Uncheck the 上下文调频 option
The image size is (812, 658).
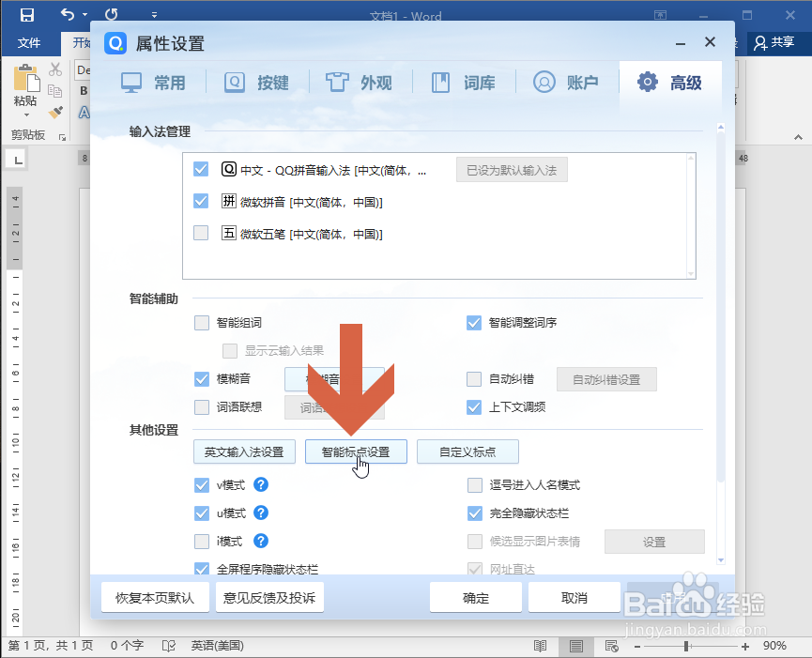tap(474, 407)
